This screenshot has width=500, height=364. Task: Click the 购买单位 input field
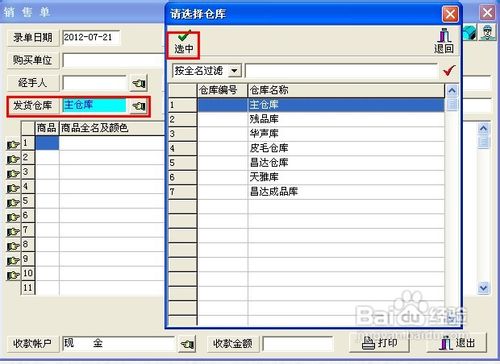coord(114,60)
